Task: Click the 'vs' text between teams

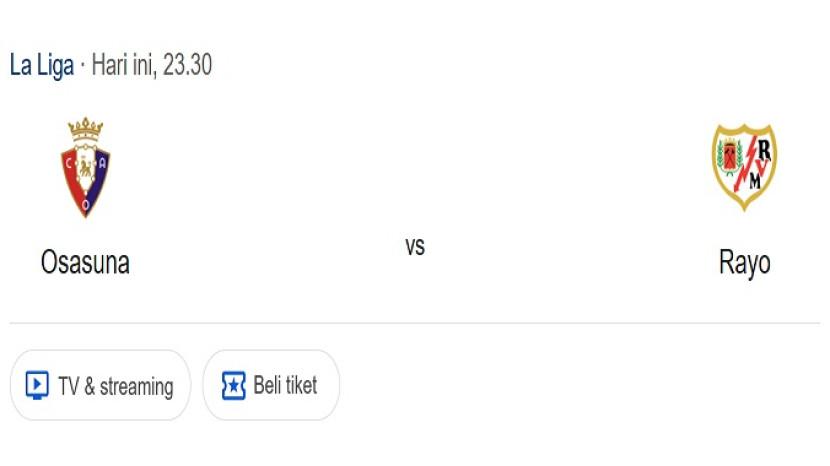Action: coord(415,246)
